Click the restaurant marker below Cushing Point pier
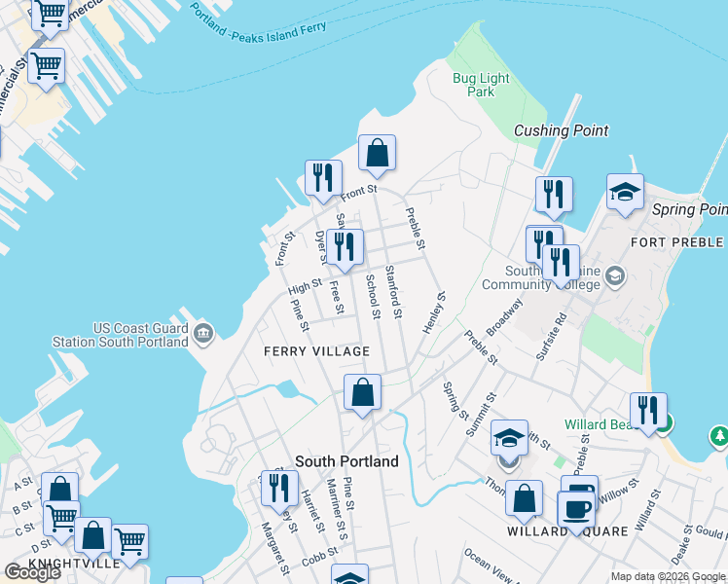728x584 pixels. [x=554, y=199]
